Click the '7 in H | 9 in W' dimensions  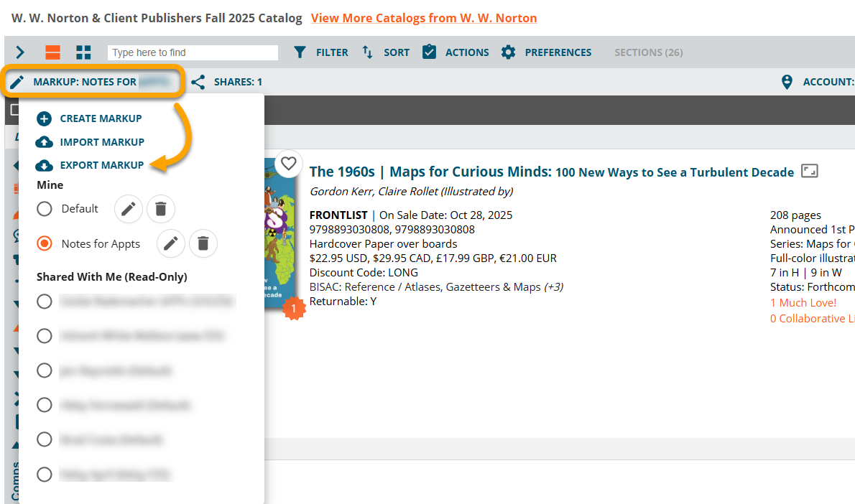[x=806, y=272]
